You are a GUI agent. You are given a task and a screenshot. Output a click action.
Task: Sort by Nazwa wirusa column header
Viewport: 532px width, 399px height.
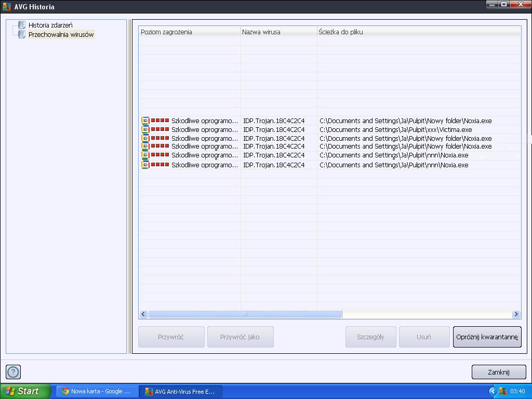(x=279, y=32)
